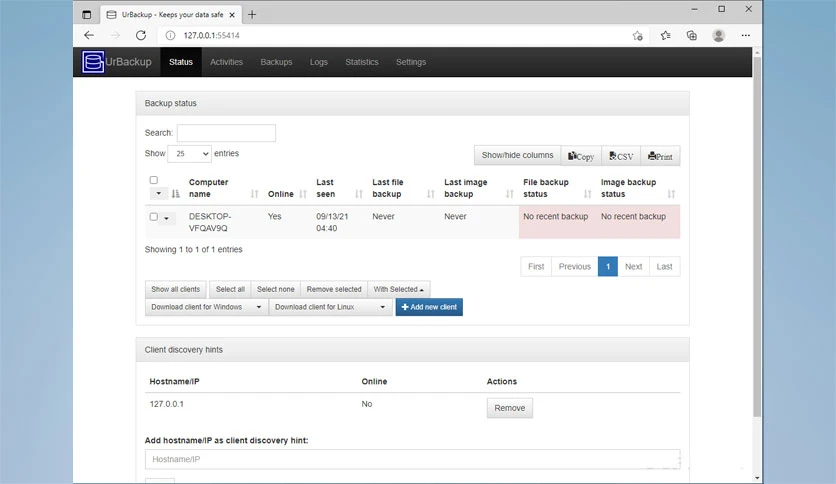Reload the page with refresh icon
This screenshot has height=484, width=836.
pyautogui.click(x=141, y=35)
